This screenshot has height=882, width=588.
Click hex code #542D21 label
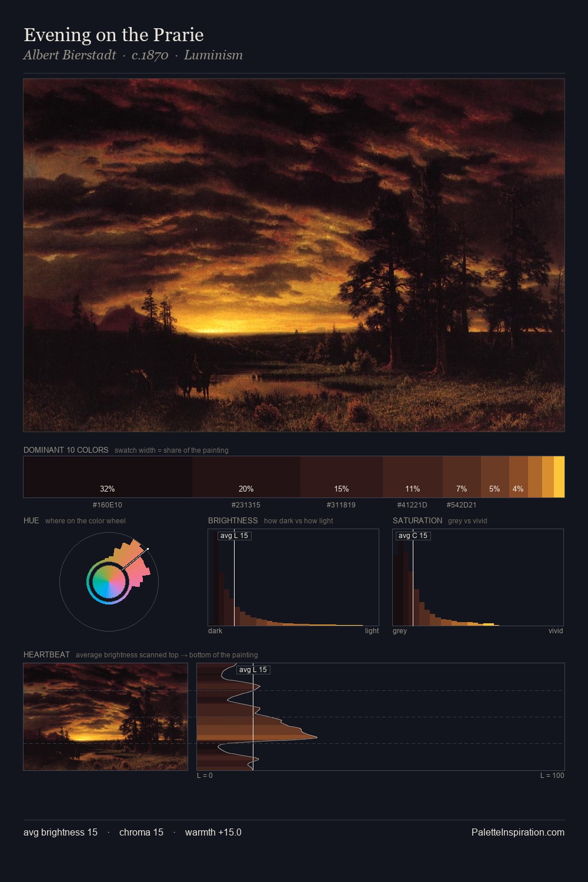click(x=462, y=505)
